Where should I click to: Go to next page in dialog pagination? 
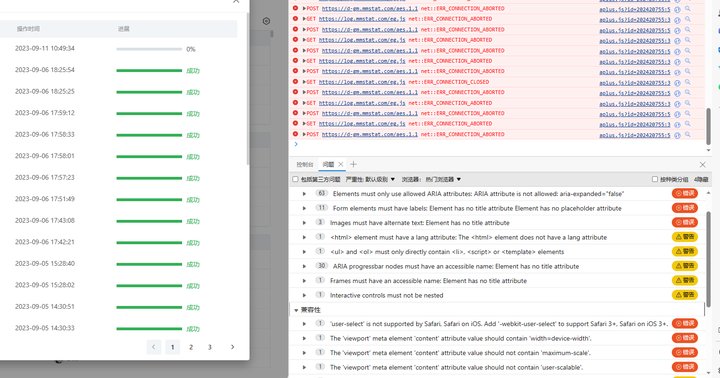click(x=232, y=347)
